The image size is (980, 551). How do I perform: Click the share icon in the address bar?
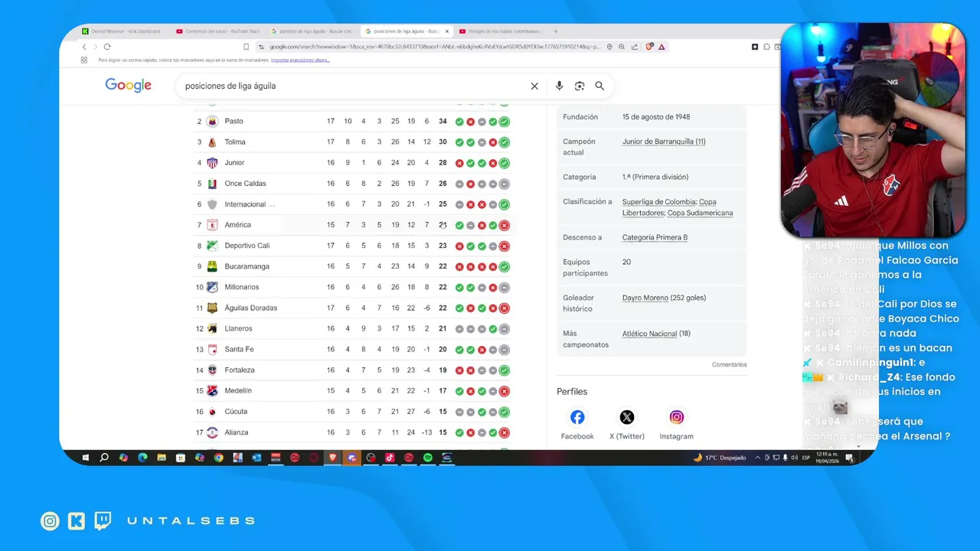tap(635, 47)
